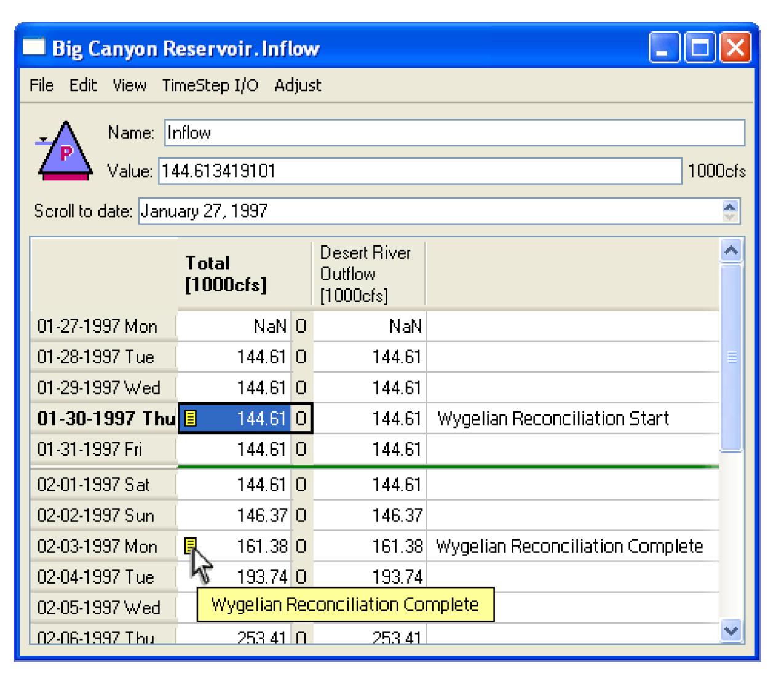
Task: Click the scrollbar down arrow in table
Action: point(731,631)
